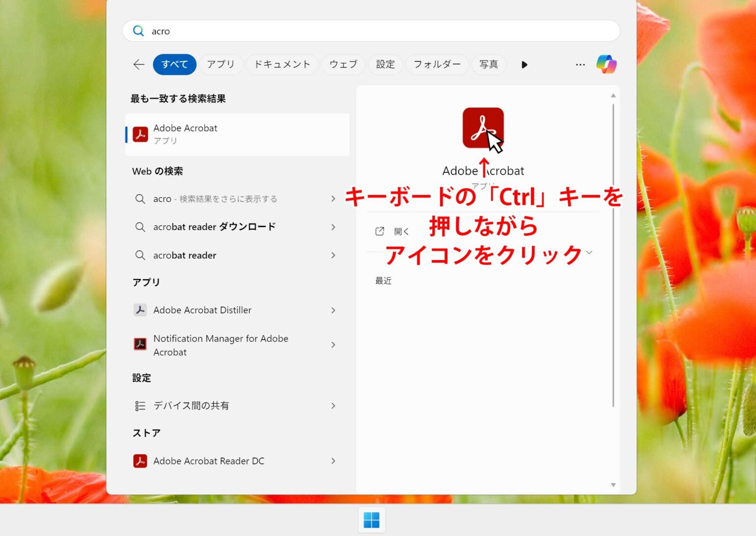Click 開く to open Adobe Acrobat
The height and width of the screenshot is (536, 756).
coord(401,232)
